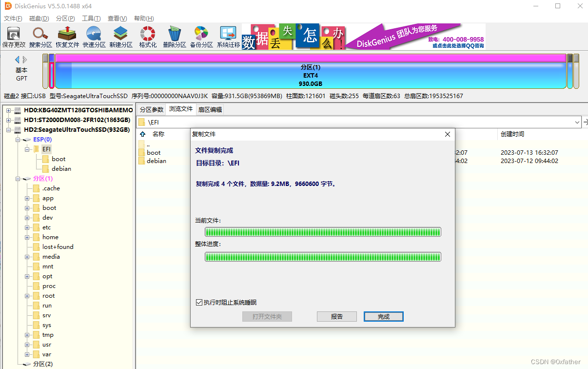Image resolution: width=588 pixels, height=369 pixels.
Task: Close the Copy Files (复制文件) dialog
Action: [448, 134]
